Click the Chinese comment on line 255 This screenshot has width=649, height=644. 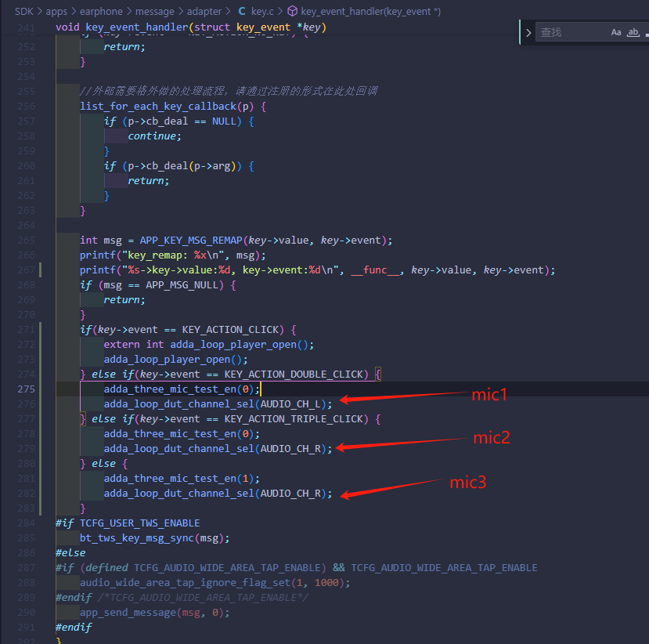[x=229, y=91]
